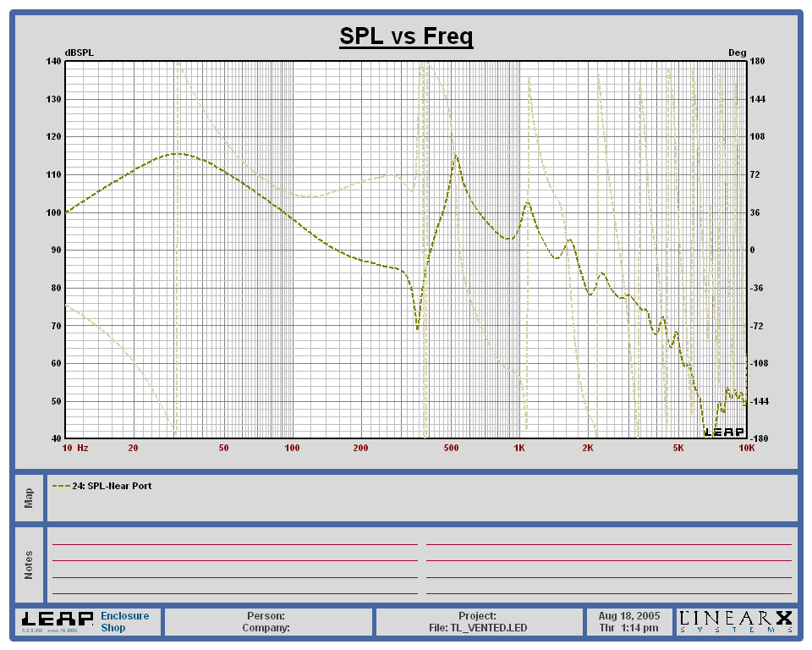Click the '500' frequency axis label
This screenshot has width=812, height=650.
[451, 448]
